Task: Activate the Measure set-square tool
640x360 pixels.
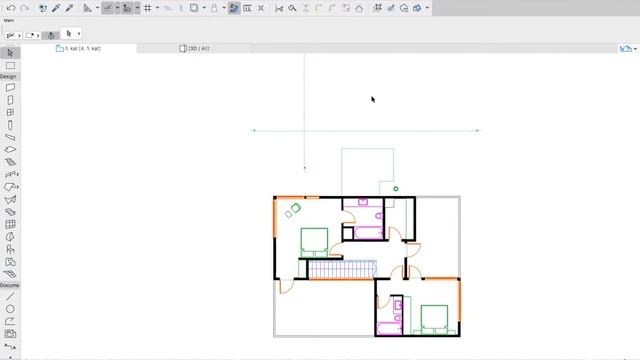Action: (87, 8)
